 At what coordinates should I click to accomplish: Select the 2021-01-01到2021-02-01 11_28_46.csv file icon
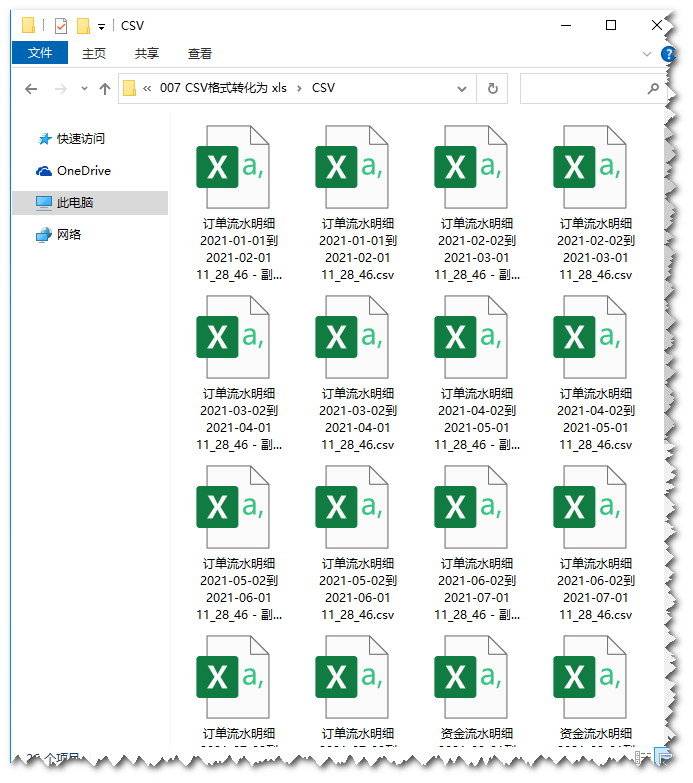(352, 167)
